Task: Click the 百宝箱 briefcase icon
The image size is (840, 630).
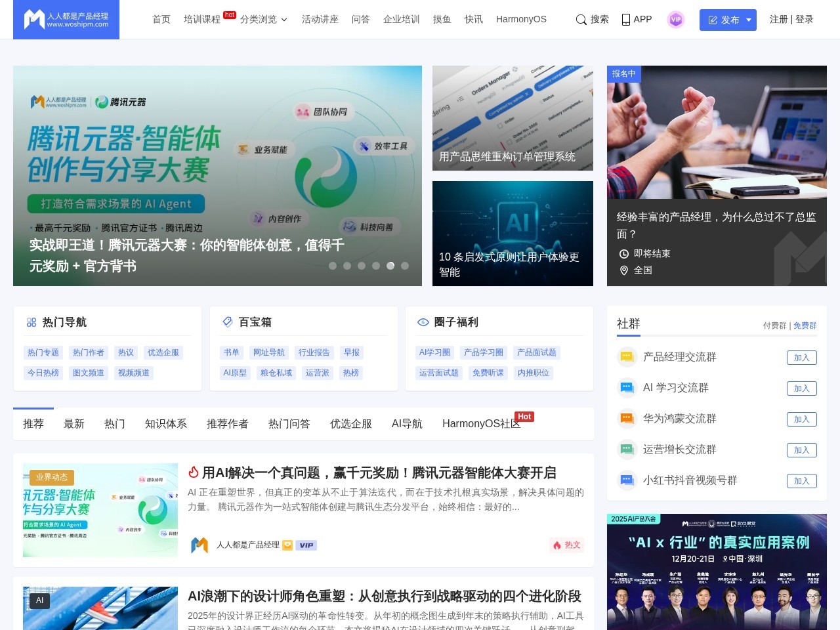Action: tap(227, 322)
